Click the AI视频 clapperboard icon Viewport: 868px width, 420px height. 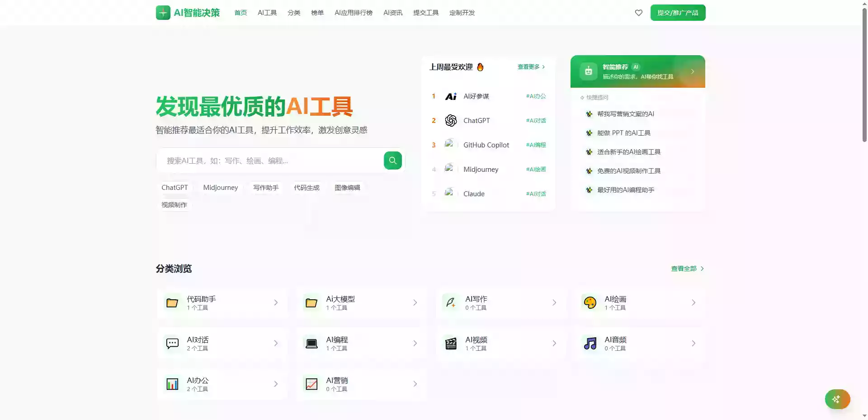pos(451,343)
